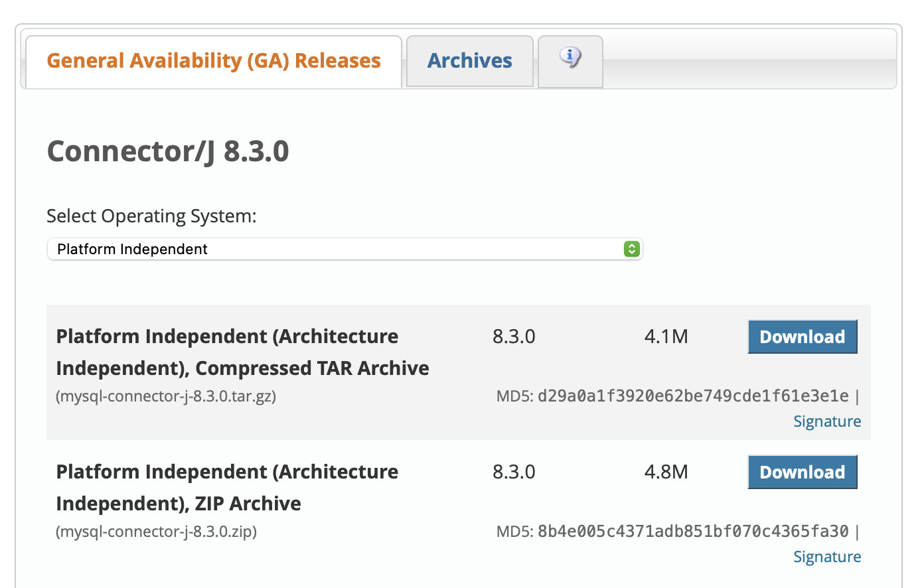Click the 4.1M file size value
This screenshot has height=588, width=924.
(666, 336)
